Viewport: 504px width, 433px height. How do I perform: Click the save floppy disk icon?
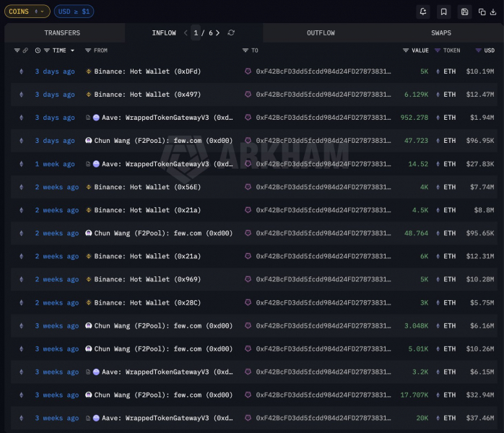pos(464,12)
